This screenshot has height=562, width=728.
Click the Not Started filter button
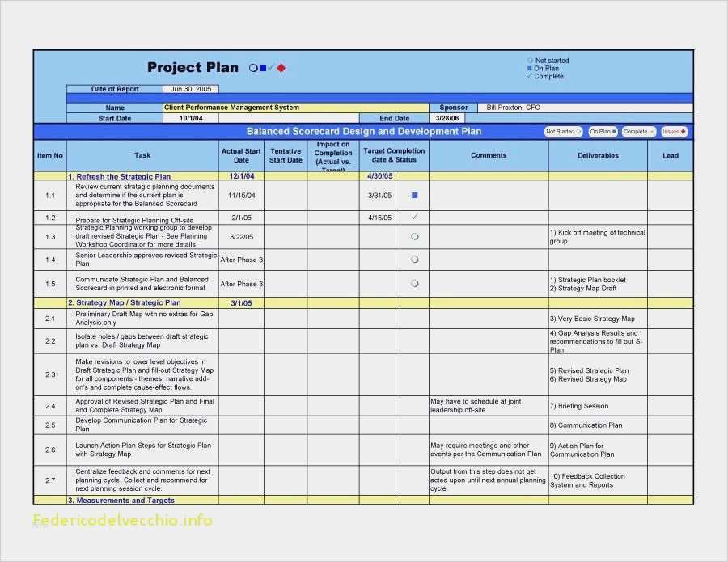563,132
